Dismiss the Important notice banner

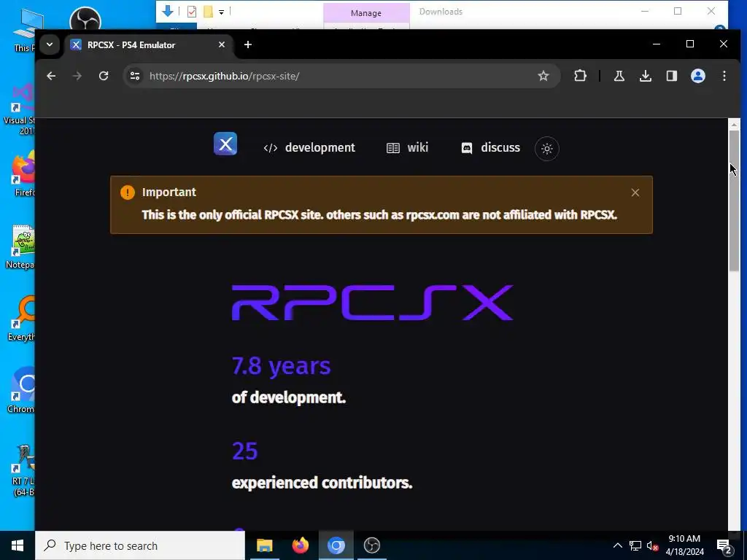[x=635, y=192]
